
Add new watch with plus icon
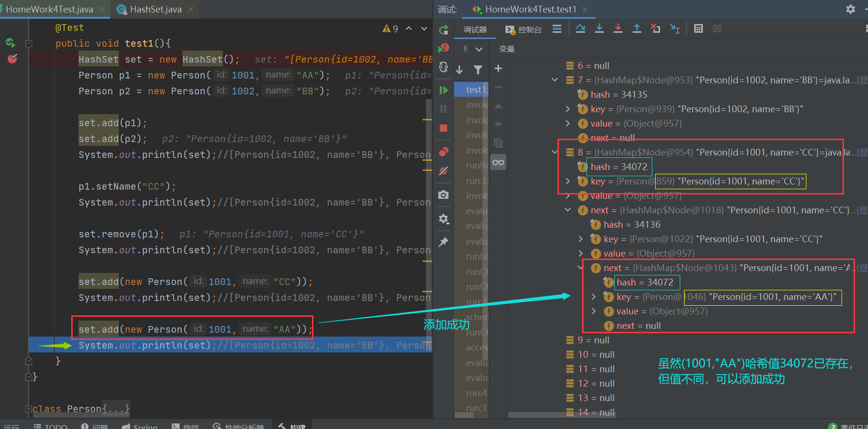tap(498, 69)
